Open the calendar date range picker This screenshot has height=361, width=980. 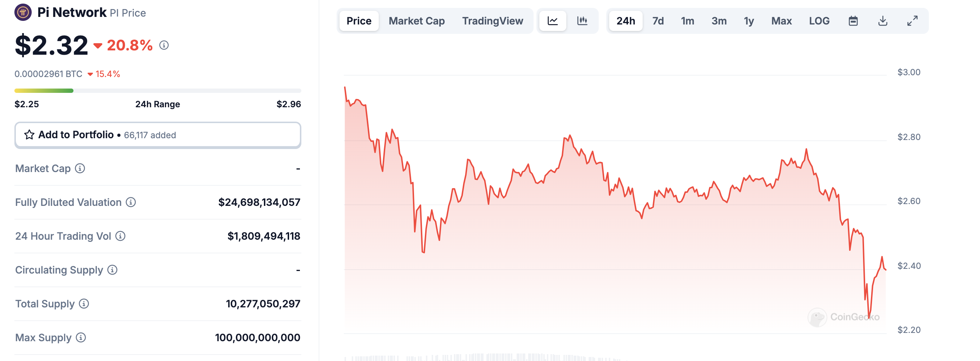pyautogui.click(x=853, y=21)
